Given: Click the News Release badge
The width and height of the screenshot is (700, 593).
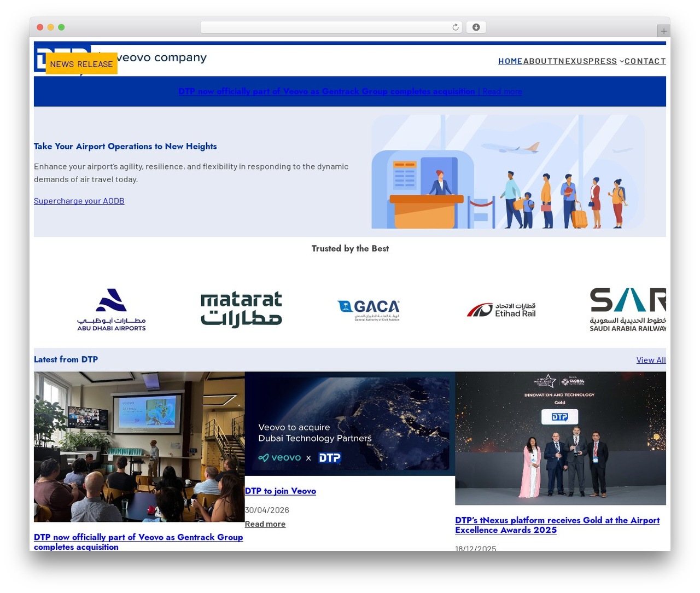Looking at the screenshot, I should (81, 64).
